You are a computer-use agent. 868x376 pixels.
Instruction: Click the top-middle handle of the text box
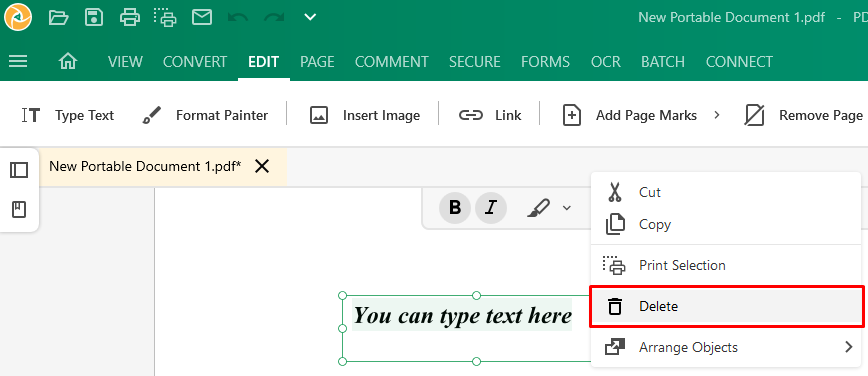pos(476,296)
